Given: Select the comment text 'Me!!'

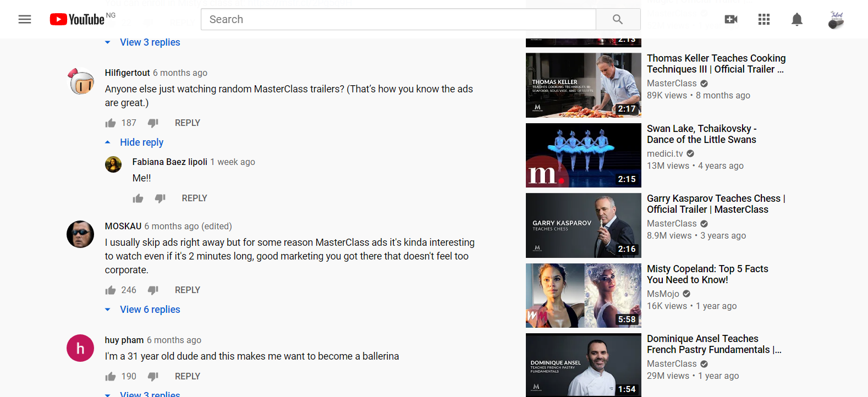Looking at the screenshot, I should tap(141, 178).
